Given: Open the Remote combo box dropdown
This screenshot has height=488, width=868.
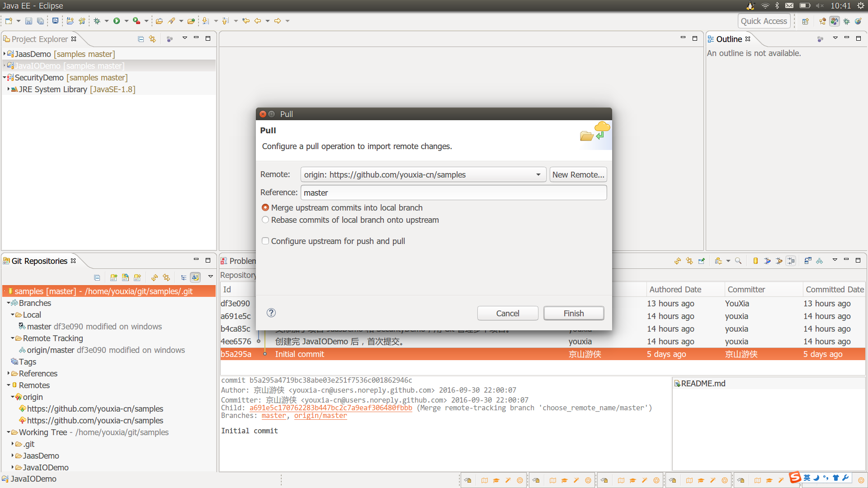Looking at the screenshot, I should [538, 174].
